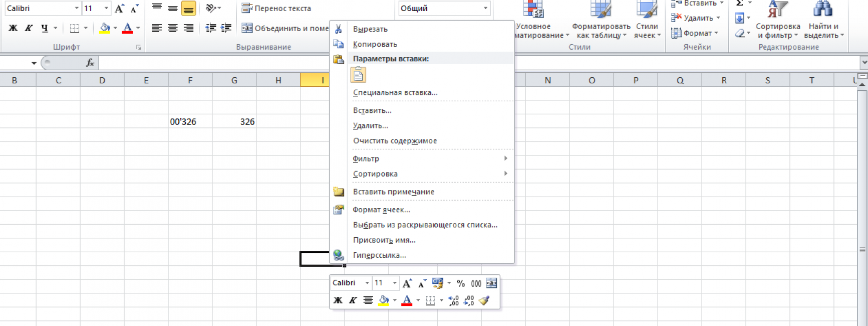Open the Общий number format dropdown
The image size is (868, 326).
[x=485, y=9]
